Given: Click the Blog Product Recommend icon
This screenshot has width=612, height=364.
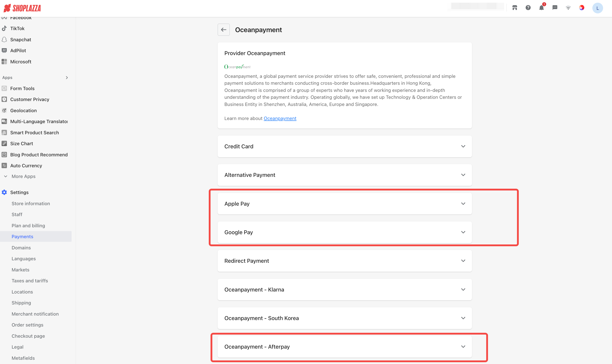Looking at the screenshot, I should point(4,155).
